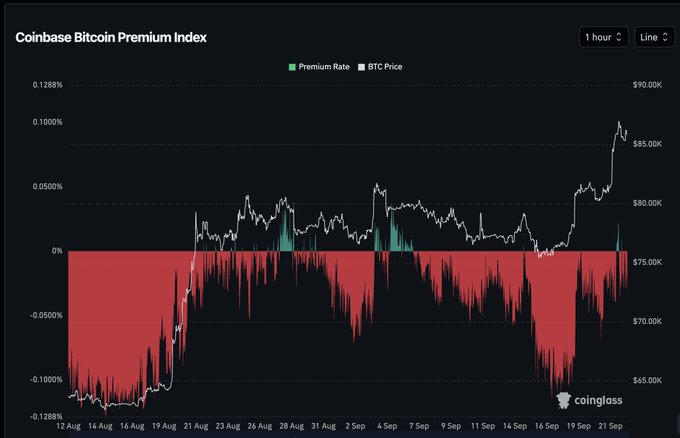
Task: Click the 28 Aug date label
Action: point(291,426)
